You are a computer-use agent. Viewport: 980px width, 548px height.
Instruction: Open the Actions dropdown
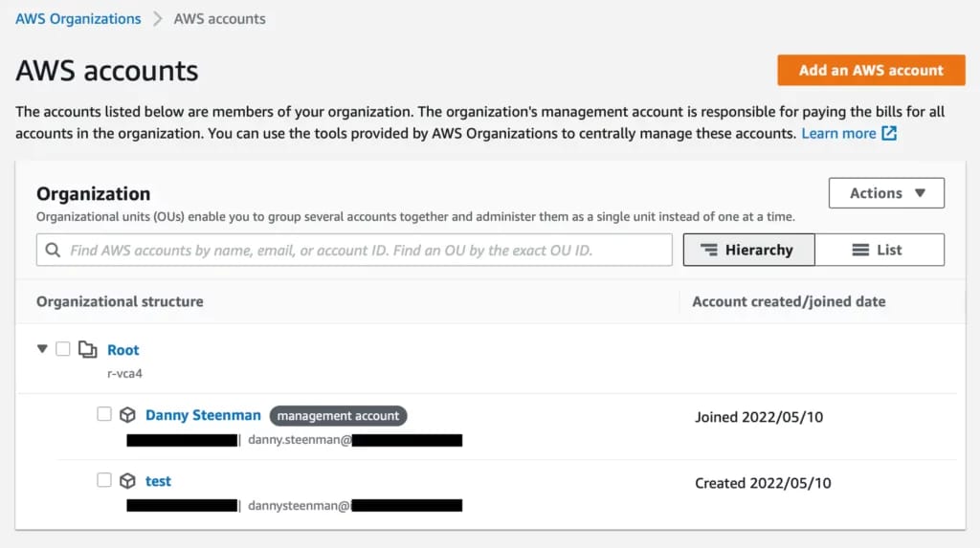tap(886, 193)
